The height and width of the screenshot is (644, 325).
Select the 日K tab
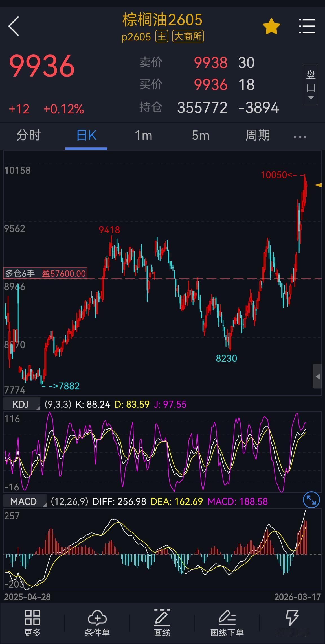coord(86,136)
